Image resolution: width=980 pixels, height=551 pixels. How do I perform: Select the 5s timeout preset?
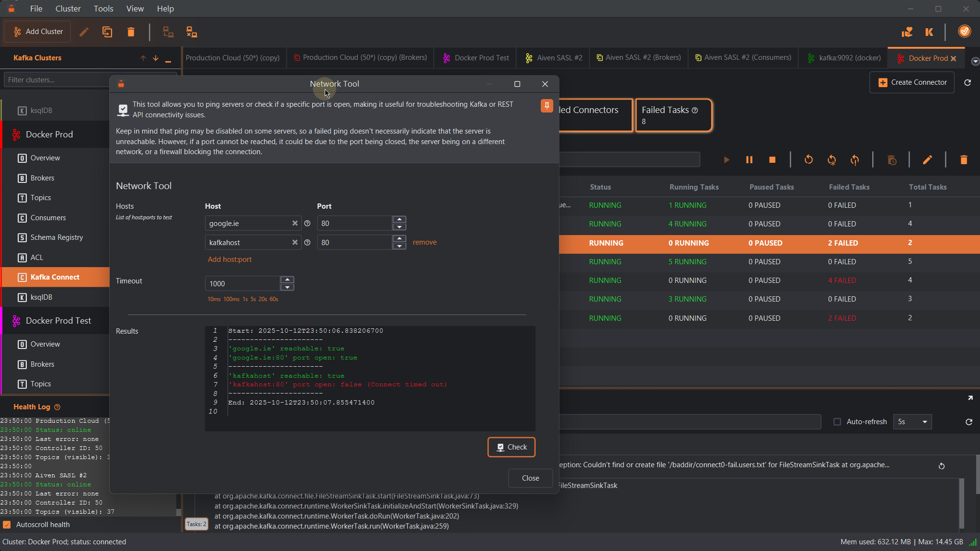253,299
